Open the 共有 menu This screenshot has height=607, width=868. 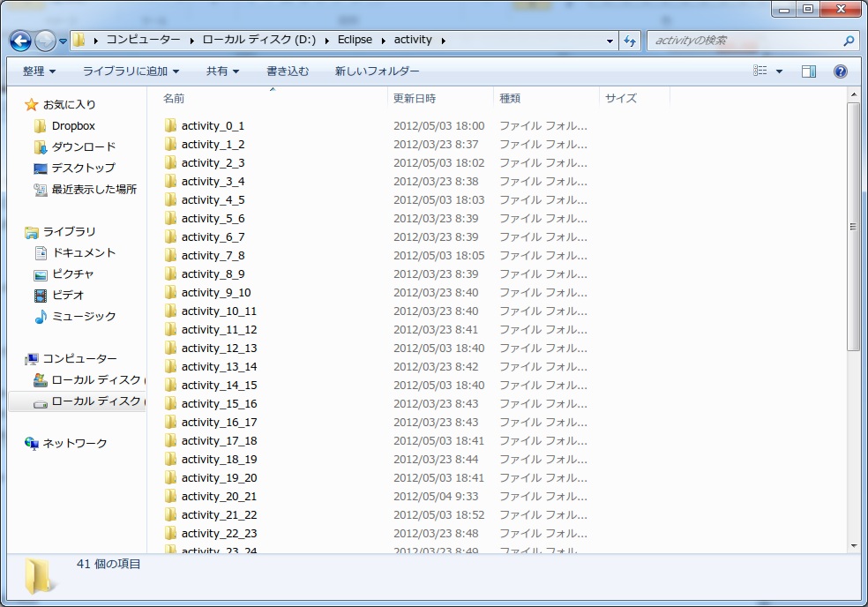coord(222,71)
